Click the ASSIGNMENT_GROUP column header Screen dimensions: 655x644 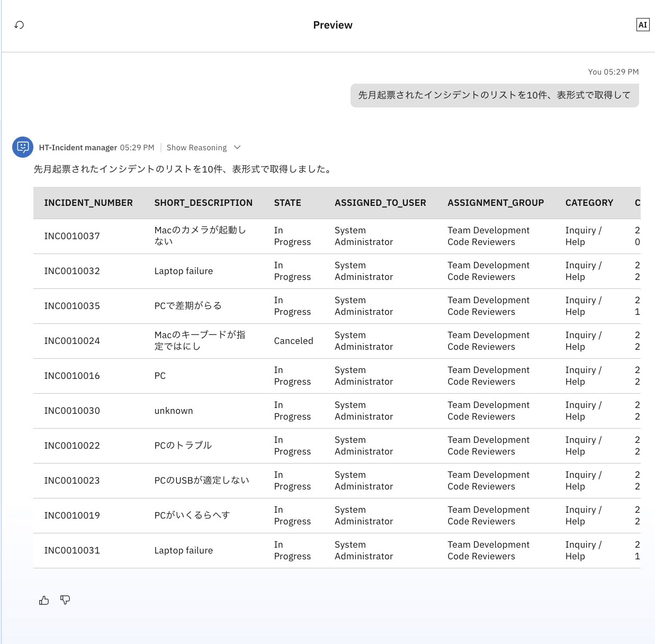[496, 203]
